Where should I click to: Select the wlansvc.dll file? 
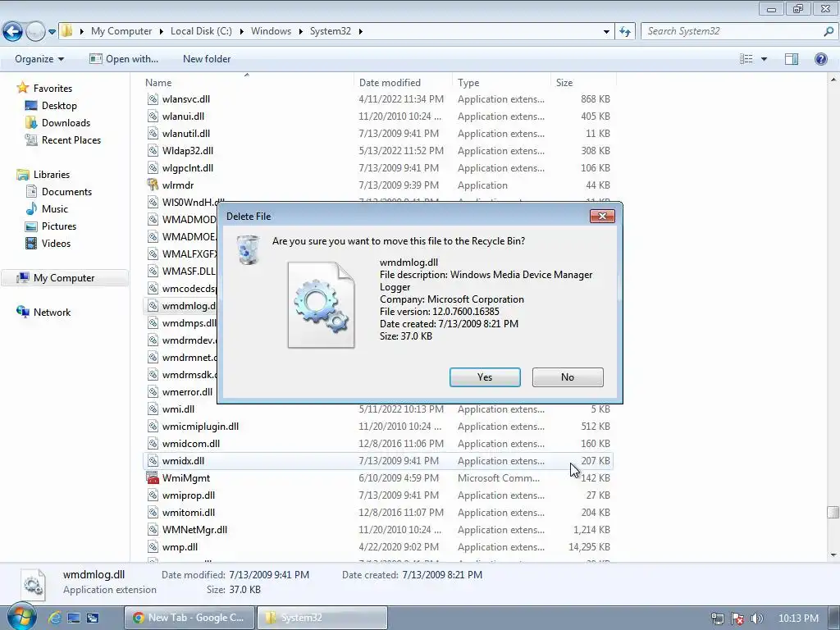(x=186, y=99)
